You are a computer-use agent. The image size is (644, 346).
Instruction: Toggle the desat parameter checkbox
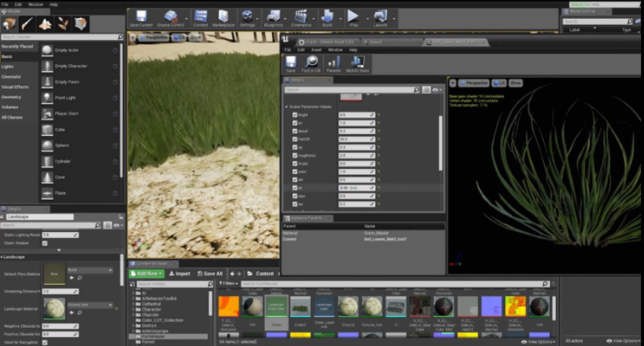point(295,131)
